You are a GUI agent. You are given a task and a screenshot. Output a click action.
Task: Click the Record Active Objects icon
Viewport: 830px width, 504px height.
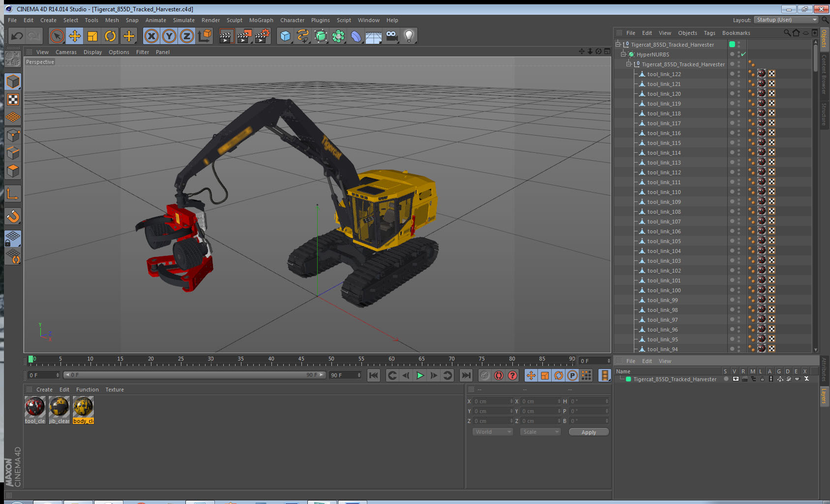[485, 375]
